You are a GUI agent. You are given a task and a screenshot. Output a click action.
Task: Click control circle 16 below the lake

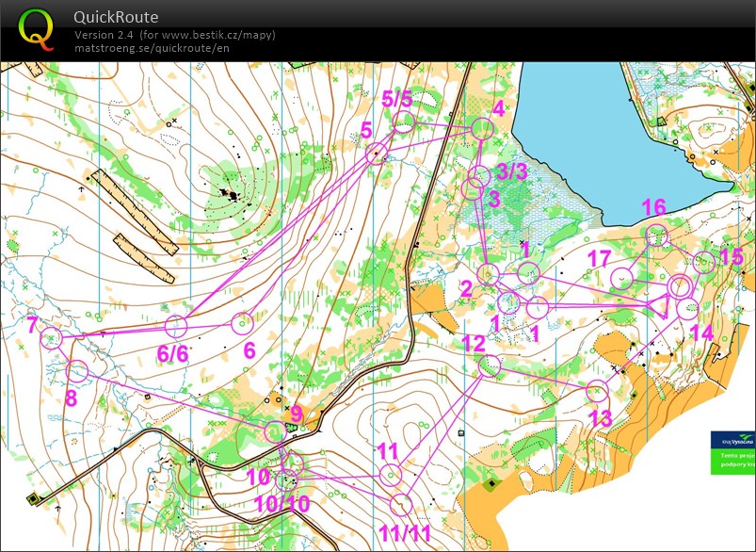click(x=656, y=235)
